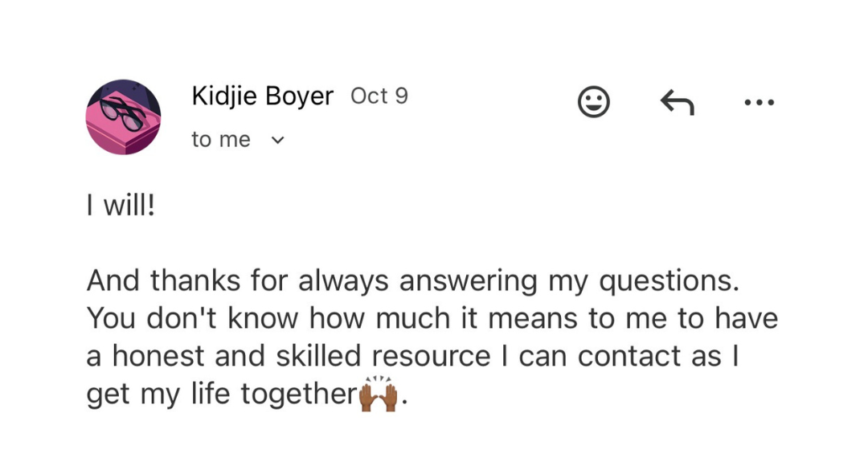Screen dimensions: 868x458
Task: Add an emoji reaction with the smiley icon
Action: tap(593, 102)
